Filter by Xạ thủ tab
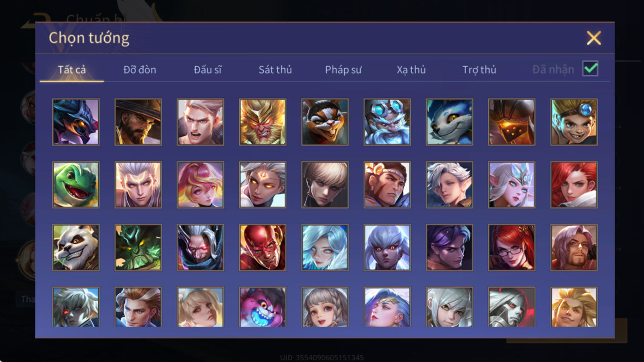This screenshot has width=644, height=362. [411, 70]
